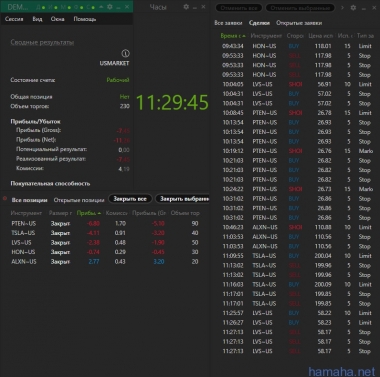The image size is (380, 377).
Task: Switch to the Открытые заявки tab
Action: tap(299, 23)
